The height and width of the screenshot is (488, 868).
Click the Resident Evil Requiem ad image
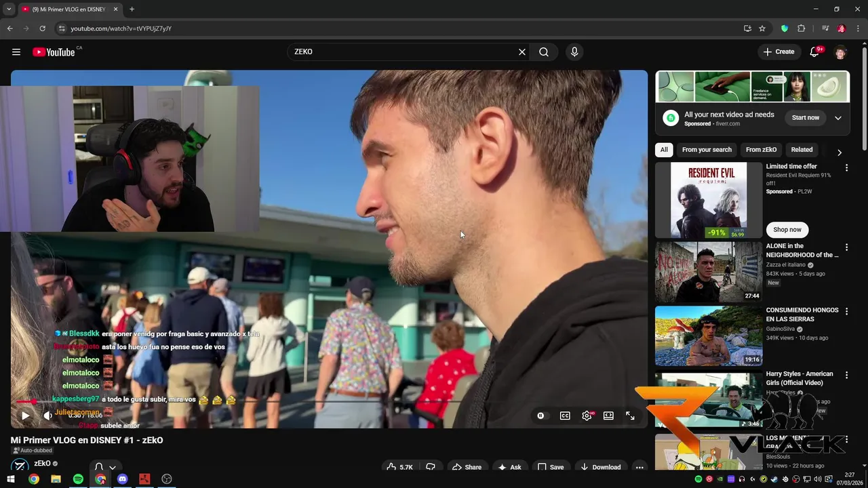coord(708,200)
